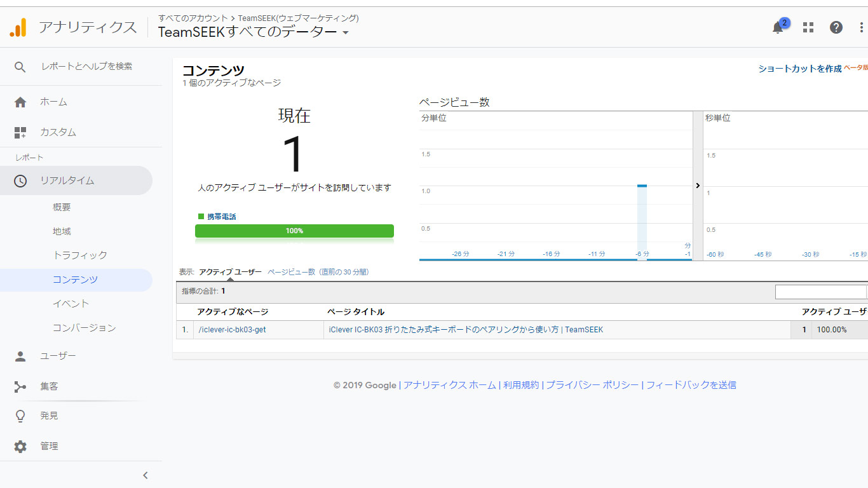Click the 携帯電話 legend label
Viewport: 868px width, 488px height.
click(222, 217)
